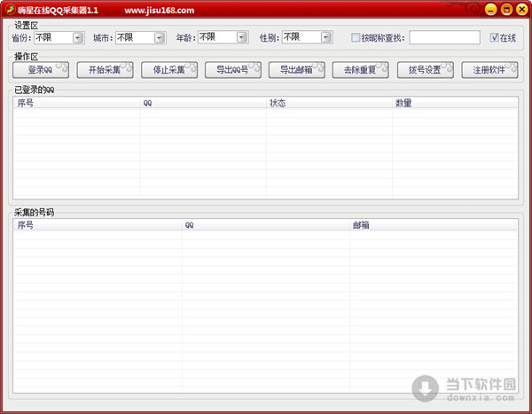Enable 按昵称查找 checkbox
This screenshot has height=414, width=532.
pyautogui.click(x=356, y=37)
